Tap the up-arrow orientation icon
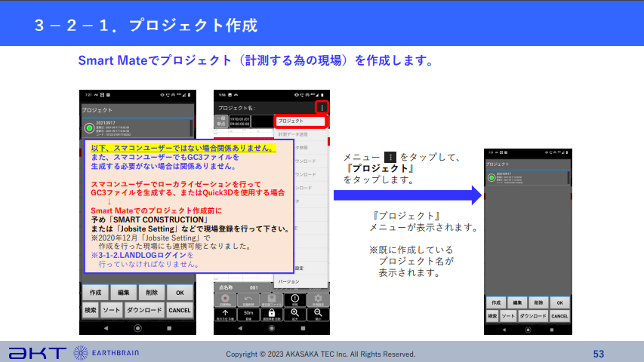The height and width of the screenshot is (362, 644). point(225,314)
